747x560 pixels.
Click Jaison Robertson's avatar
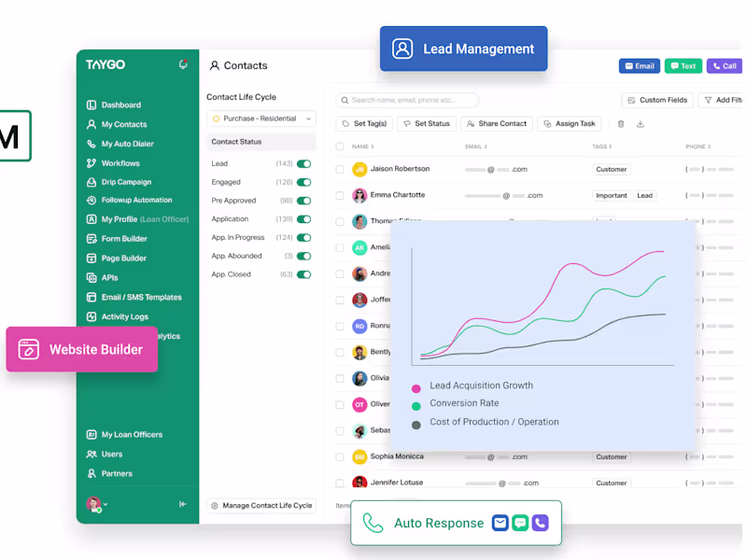359,169
